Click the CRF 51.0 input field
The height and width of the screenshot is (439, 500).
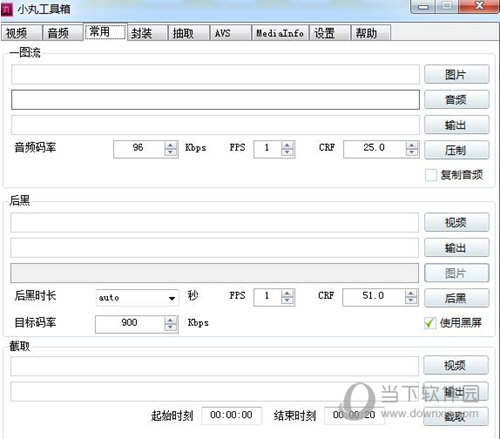click(x=374, y=297)
